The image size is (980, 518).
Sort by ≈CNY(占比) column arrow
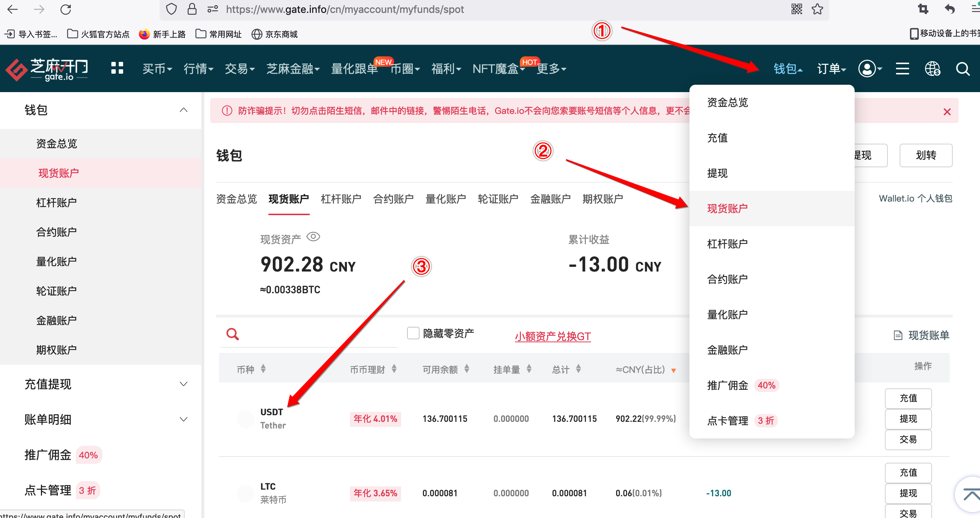pyautogui.click(x=673, y=371)
